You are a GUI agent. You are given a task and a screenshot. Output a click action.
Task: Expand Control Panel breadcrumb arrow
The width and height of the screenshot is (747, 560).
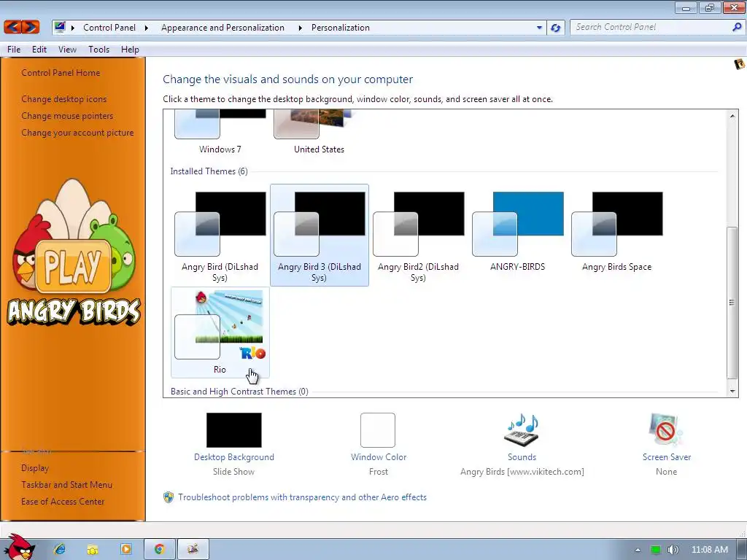[x=146, y=28]
